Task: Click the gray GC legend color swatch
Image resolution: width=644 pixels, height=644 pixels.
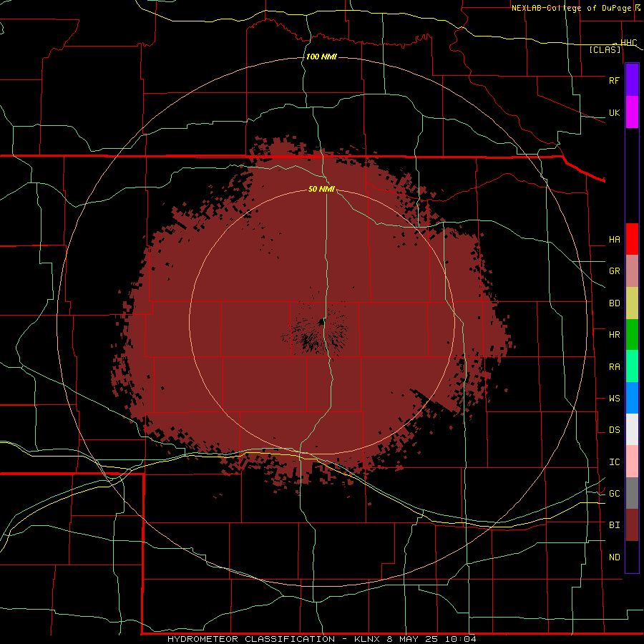Action: tap(632, 493)
